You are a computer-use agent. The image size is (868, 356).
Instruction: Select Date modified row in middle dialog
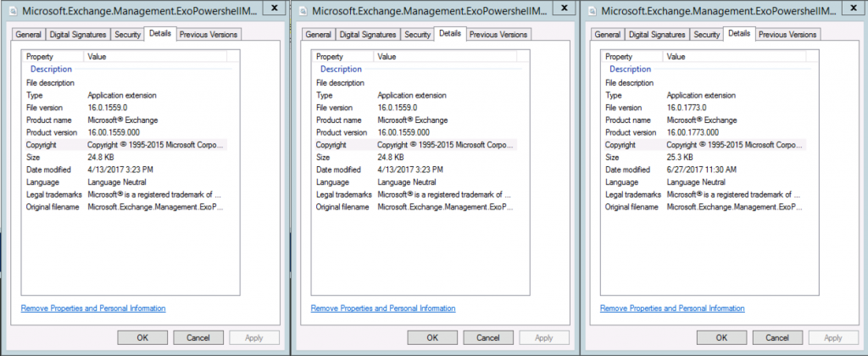(x=415, y=170)
